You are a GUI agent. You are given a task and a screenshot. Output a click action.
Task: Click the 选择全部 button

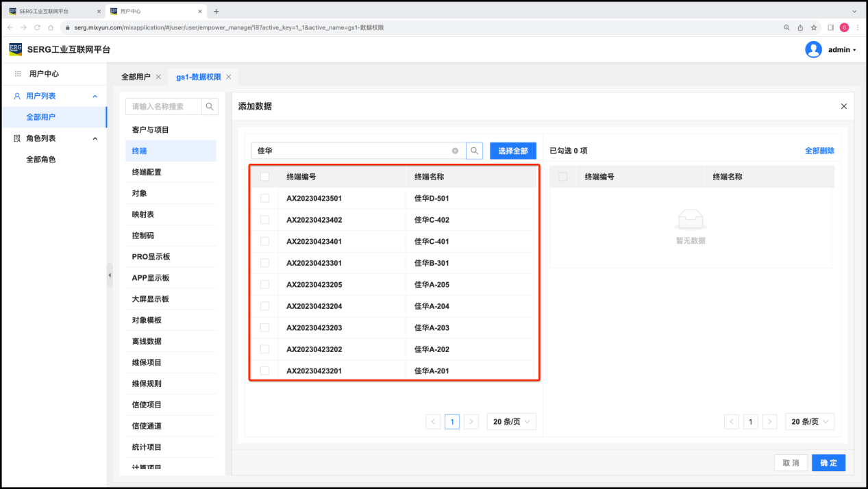coord(512,151)
